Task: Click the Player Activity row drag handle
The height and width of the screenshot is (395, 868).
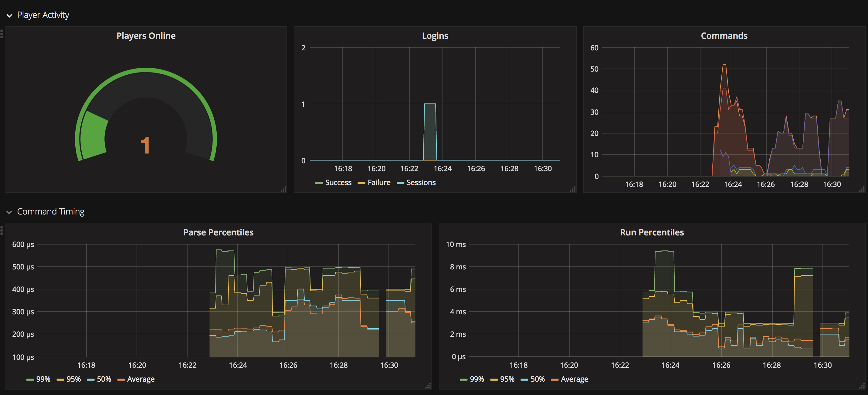Action: pyautogui.click(x=2, y=34)
